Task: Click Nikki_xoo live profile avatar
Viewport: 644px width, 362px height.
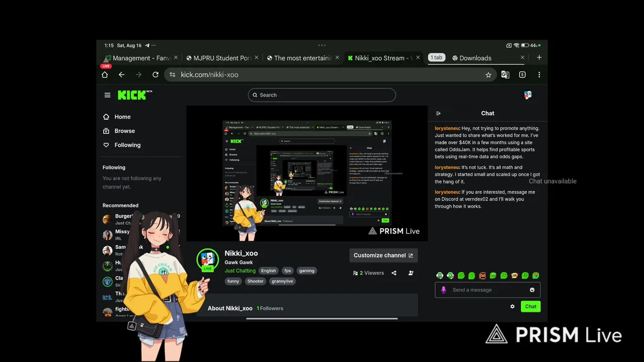Action: point(207,259)
